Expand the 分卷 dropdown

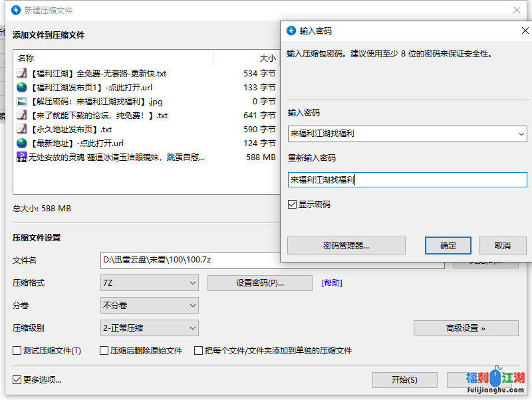click(x=149, y=306)
